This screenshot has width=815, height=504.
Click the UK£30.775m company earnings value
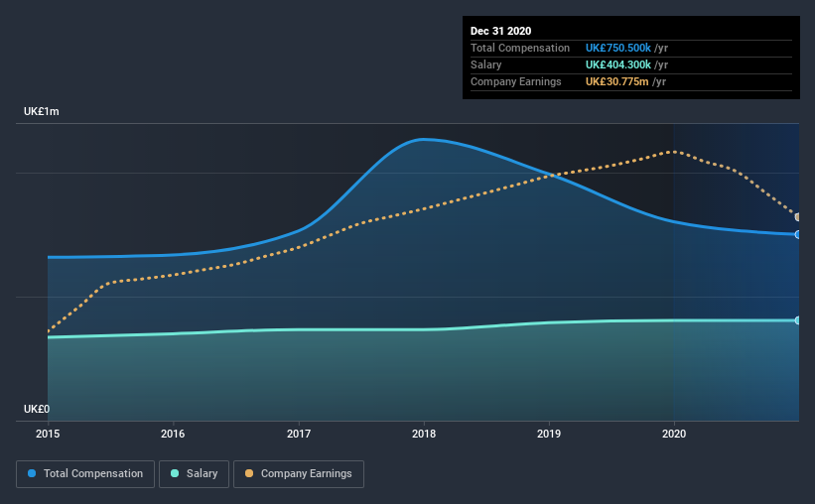pos(617,81)
